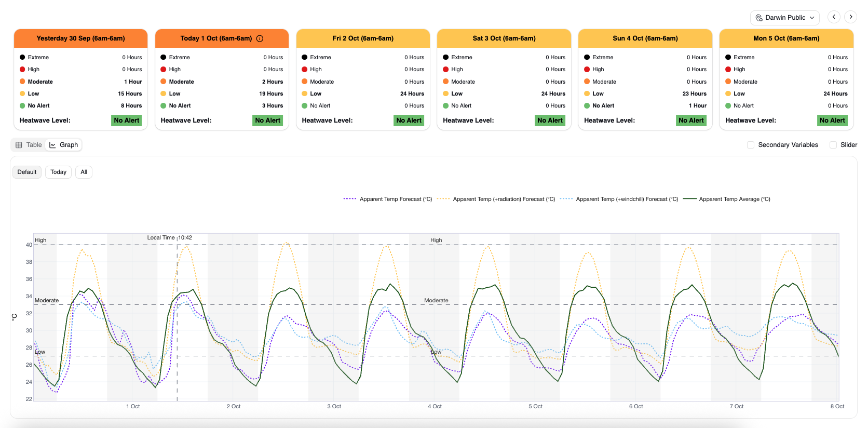This screenshot has height=428, width=868.
Task: Enable the Slider checkbox
Action: point(833,145)
